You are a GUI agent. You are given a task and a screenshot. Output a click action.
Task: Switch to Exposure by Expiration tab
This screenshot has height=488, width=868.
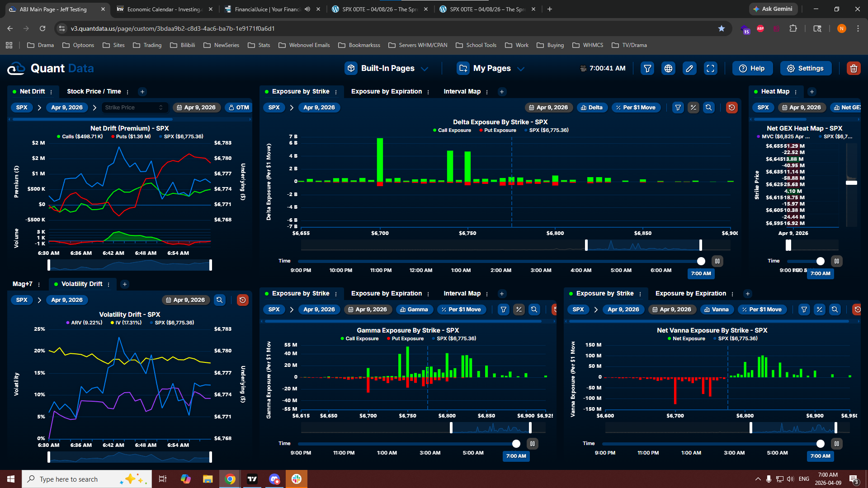[387, 91]
